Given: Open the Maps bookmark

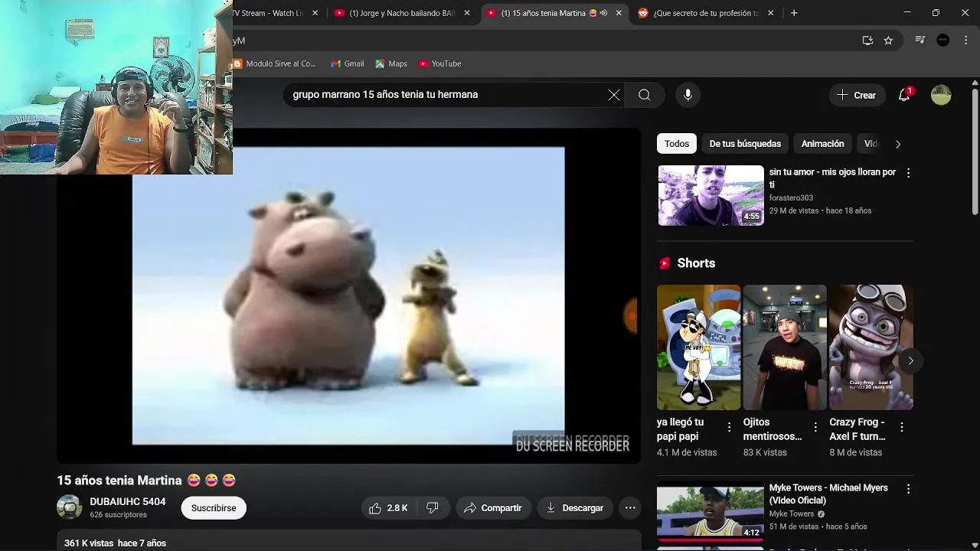Looking at the screenshot, I should coord(390,64).
